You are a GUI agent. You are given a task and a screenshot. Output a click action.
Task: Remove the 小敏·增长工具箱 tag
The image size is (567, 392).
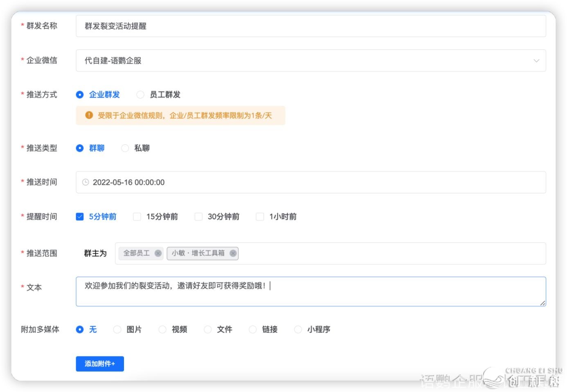click(233, 253)
